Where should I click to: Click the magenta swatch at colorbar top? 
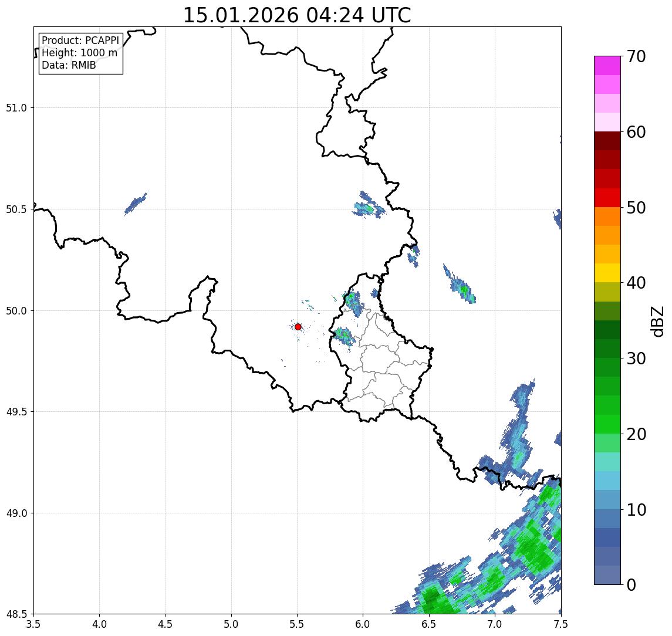coord(607,66)
